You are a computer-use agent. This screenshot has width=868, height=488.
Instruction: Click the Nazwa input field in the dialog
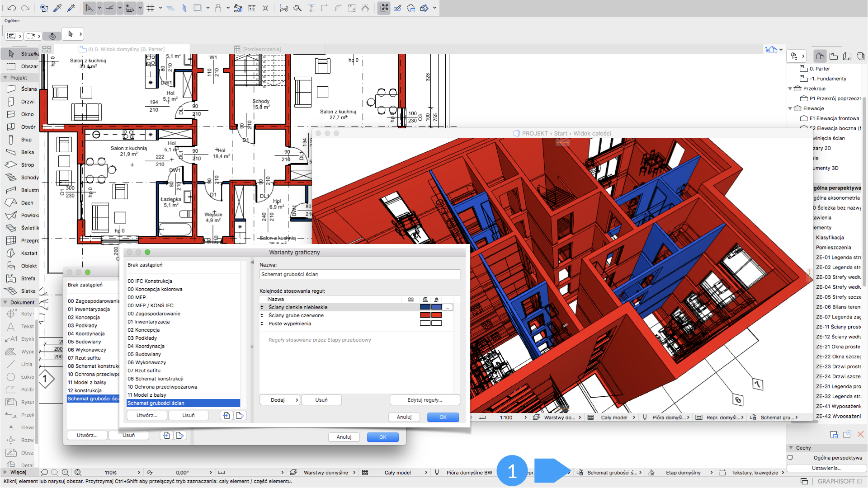pos(359,274)
